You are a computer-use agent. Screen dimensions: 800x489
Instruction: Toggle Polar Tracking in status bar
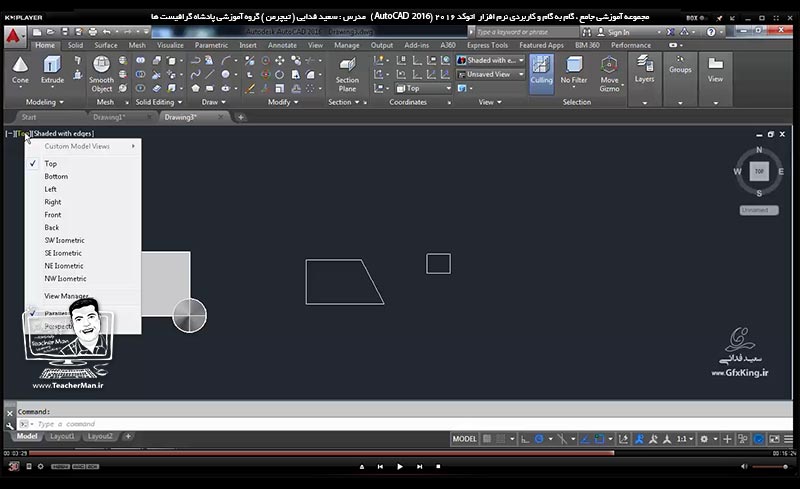(539, 439)
